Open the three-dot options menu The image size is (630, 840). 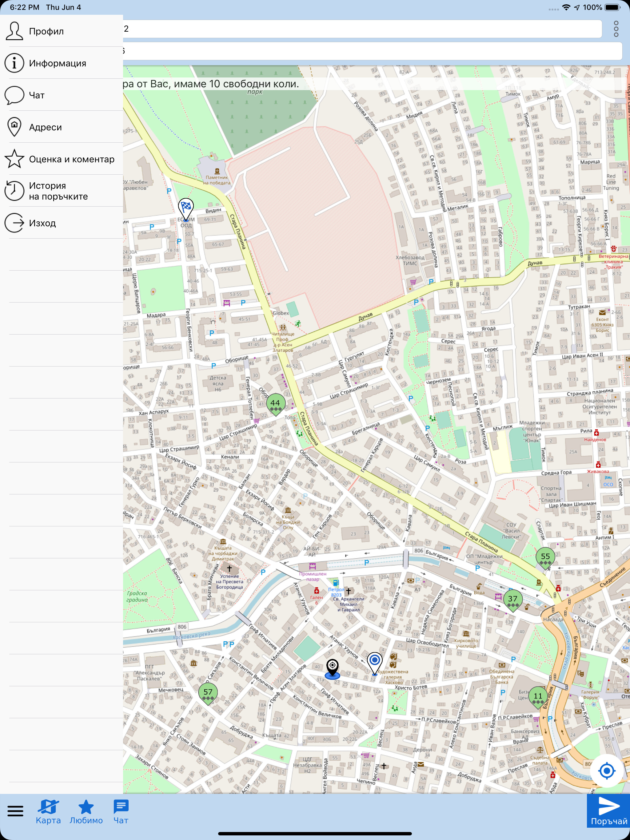616,29
